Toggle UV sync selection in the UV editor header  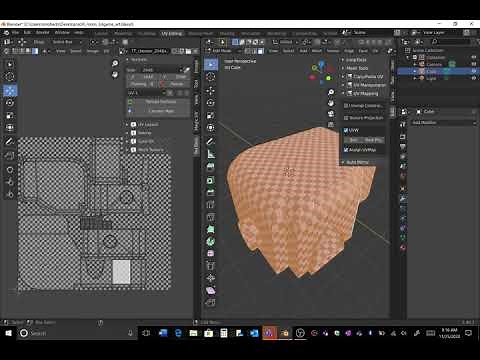coord(7,51)
